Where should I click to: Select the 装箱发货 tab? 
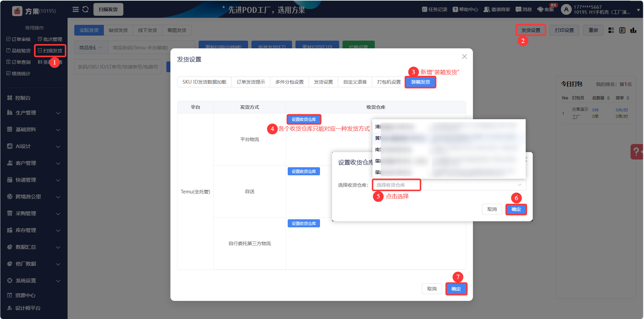[x=420, y=82]
